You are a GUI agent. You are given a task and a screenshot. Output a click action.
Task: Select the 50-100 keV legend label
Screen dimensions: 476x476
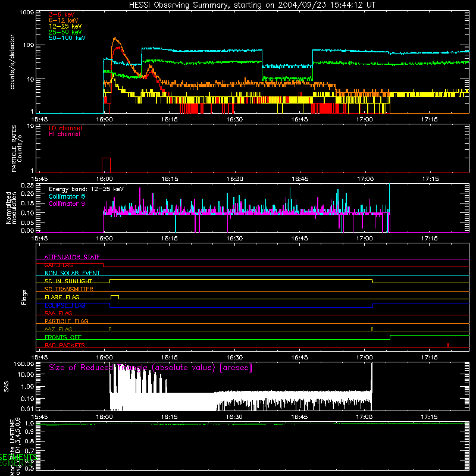point(67,38)
